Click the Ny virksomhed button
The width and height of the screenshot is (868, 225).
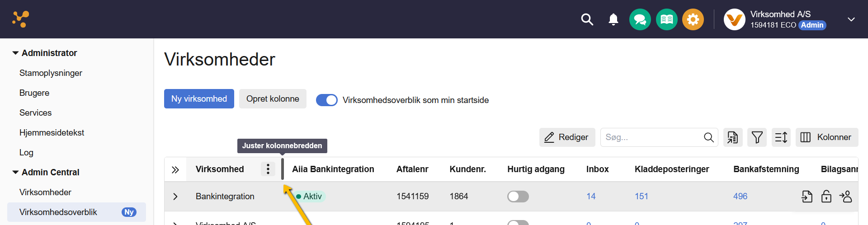point(199,98)
